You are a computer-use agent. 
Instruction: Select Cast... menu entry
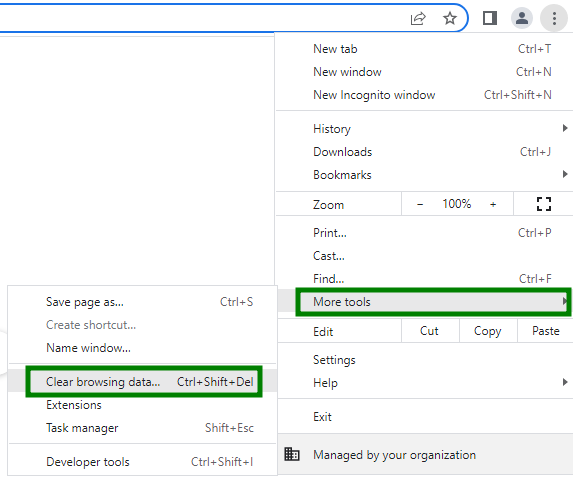tap(424, 256)
